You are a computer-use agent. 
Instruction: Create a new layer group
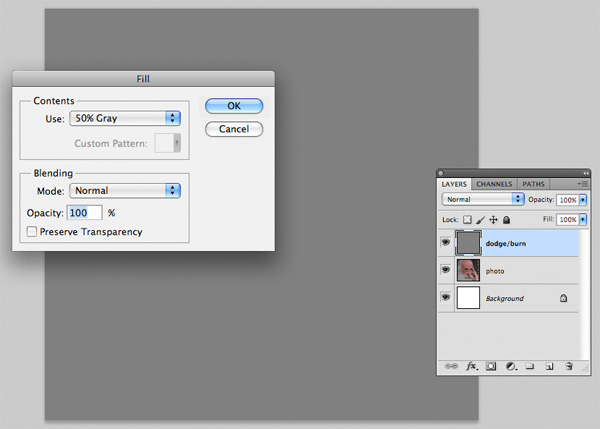[530, 366]
